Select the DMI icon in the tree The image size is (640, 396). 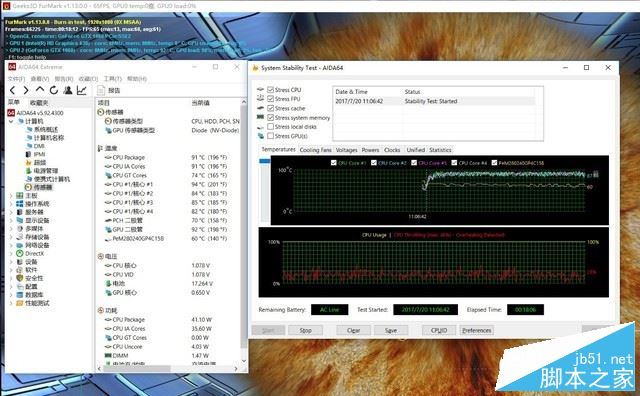(x=29, y=146)
